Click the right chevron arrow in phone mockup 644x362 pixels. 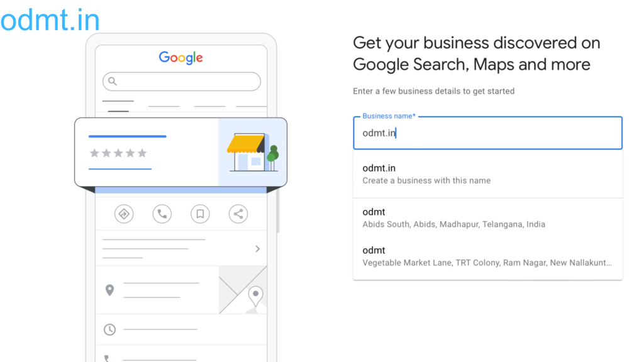[x=257, y=249]
